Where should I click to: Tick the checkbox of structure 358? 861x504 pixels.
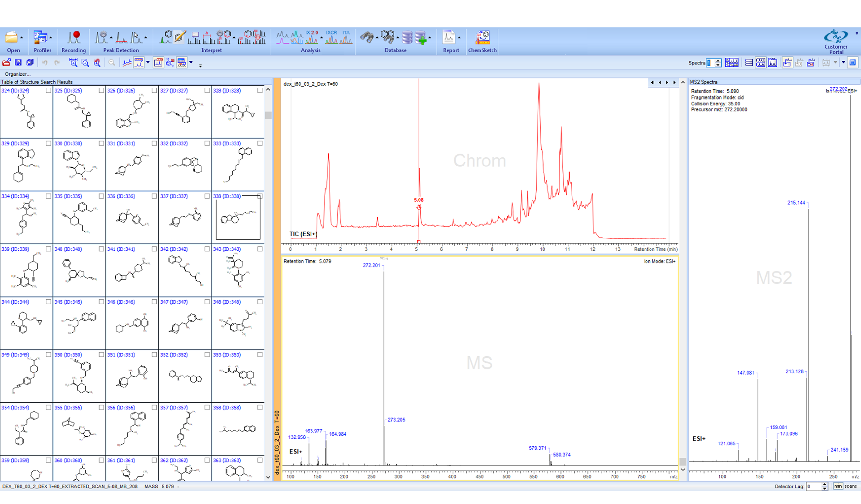(x=260, y=408)
